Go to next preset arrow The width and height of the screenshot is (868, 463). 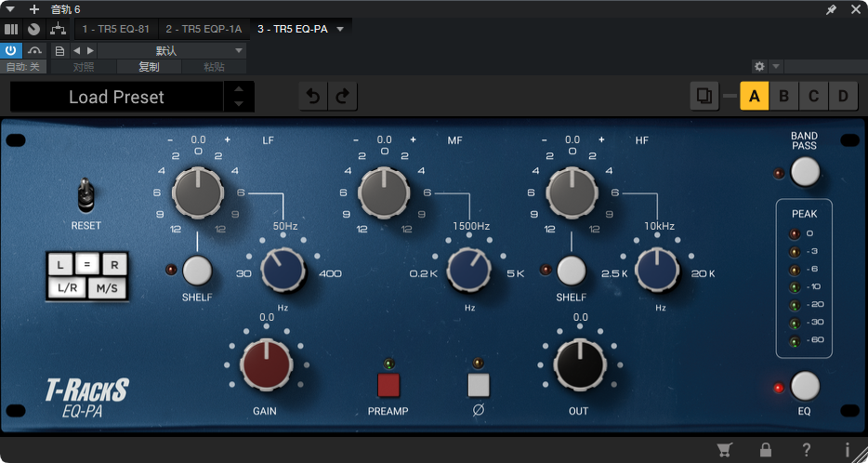90,51
